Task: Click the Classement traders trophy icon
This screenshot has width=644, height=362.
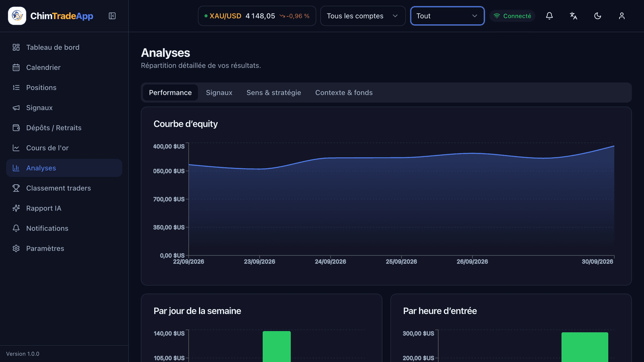Action: 16,188
